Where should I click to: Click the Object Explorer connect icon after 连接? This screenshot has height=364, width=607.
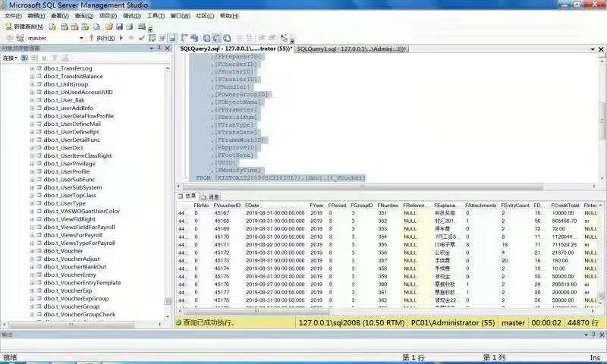pos(24,58)
